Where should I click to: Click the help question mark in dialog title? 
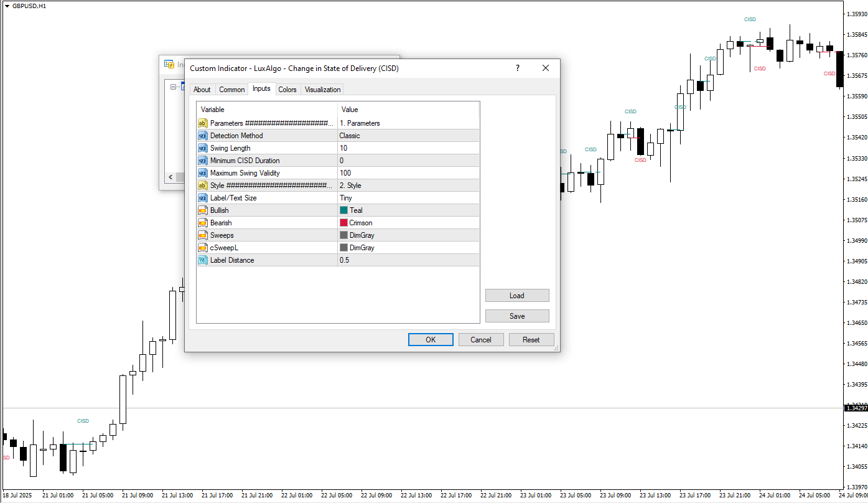517,68
